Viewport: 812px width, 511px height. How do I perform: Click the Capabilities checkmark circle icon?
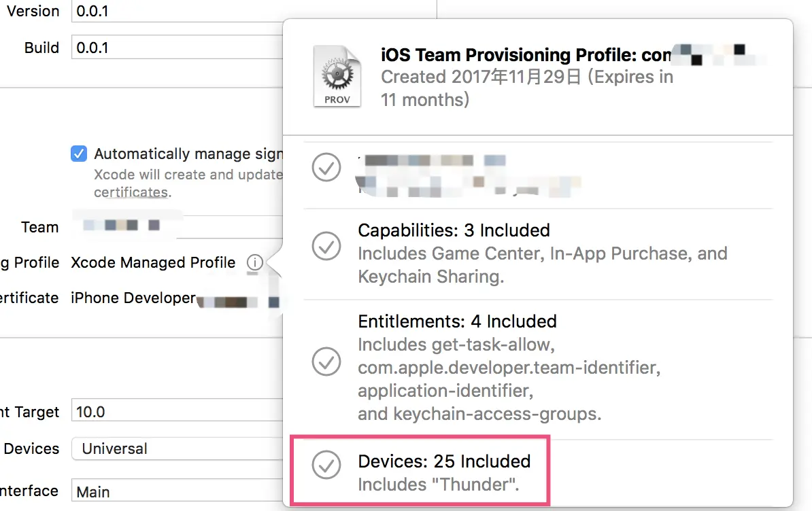pos(326,246)
